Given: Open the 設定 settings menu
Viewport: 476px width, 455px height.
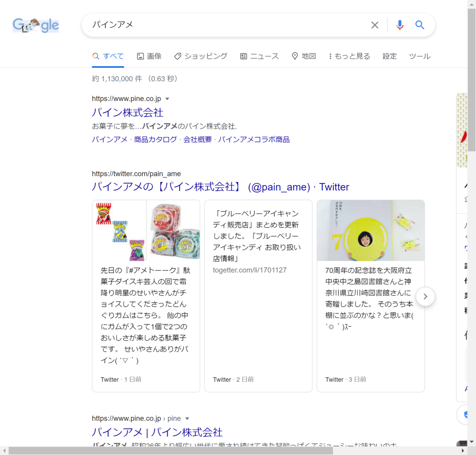Looking at the screenshot, I should click(x=390, y=56).
